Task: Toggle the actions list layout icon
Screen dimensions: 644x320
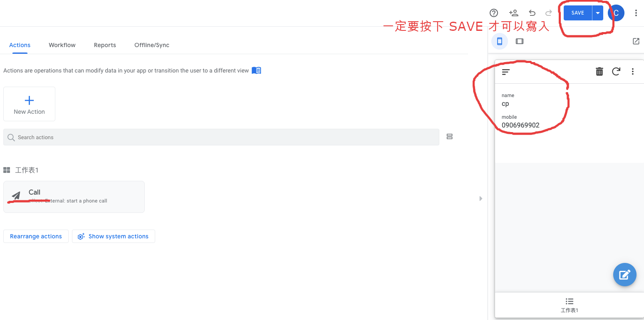Action: [449, 137]
